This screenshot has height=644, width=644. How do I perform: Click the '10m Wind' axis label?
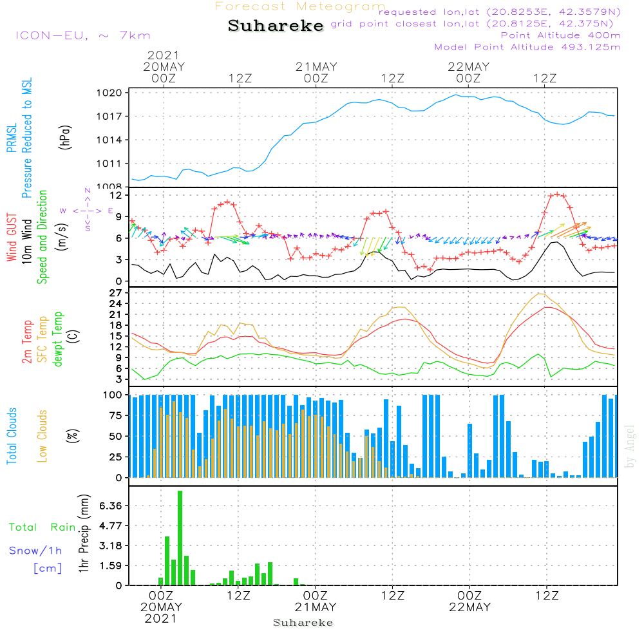pos(26,241)
